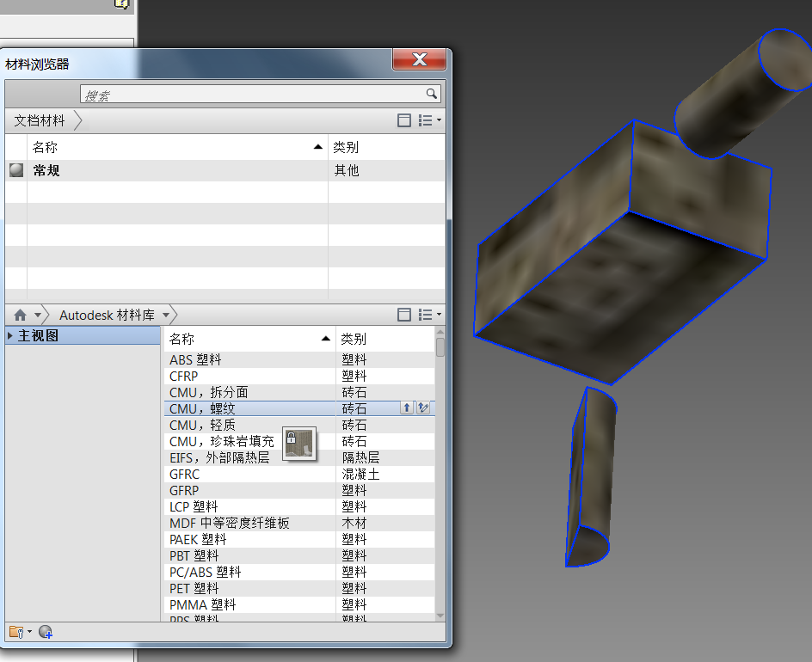Viewport: 812px width, 662px height.
Task: Toggle library tree button in Autodesk 材料库 header
Action: tap(404, 316)
